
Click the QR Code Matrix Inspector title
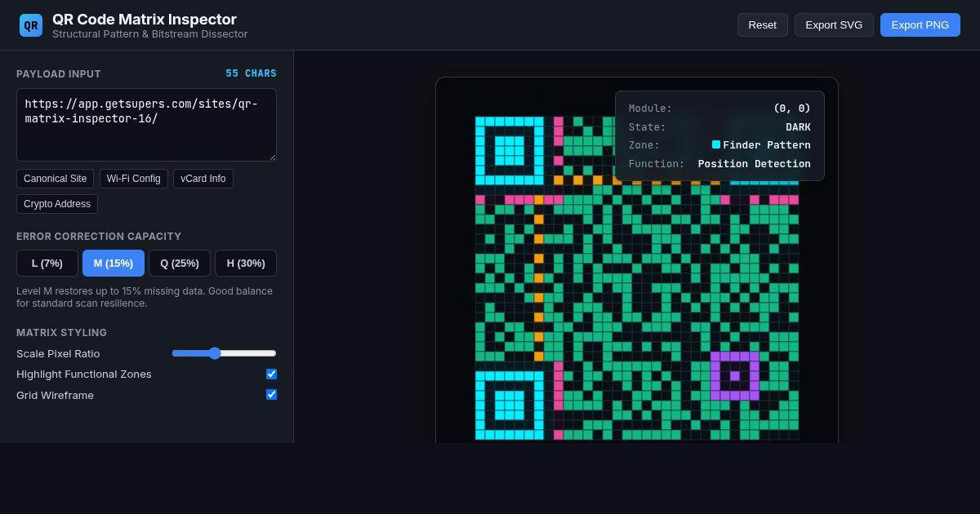[145, 20]
